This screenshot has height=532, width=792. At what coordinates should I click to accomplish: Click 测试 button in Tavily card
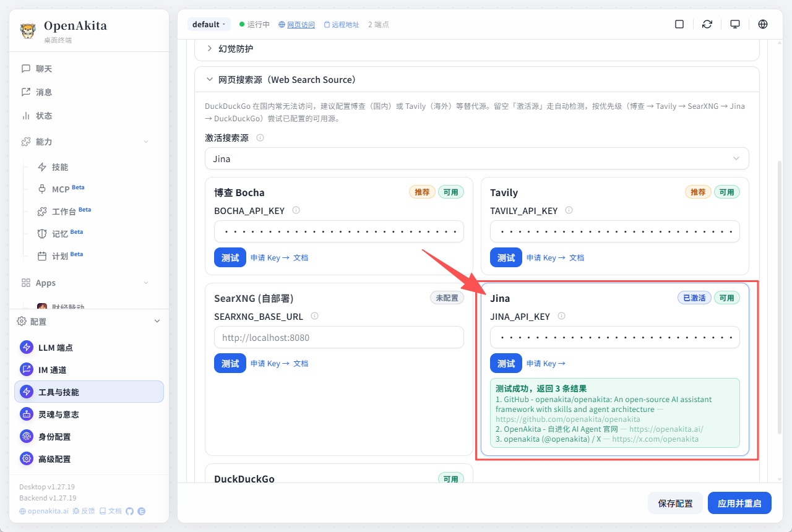tap(506, 257)
